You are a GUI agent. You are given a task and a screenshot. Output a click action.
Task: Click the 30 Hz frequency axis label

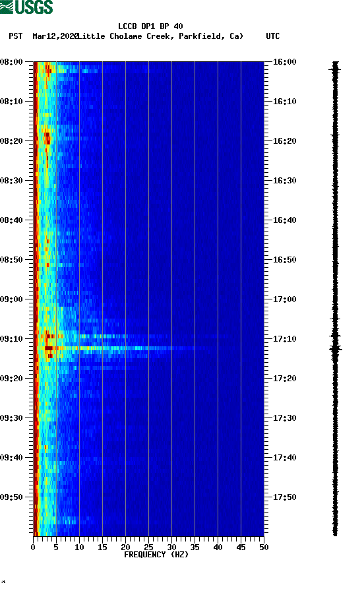coord(171,547)
